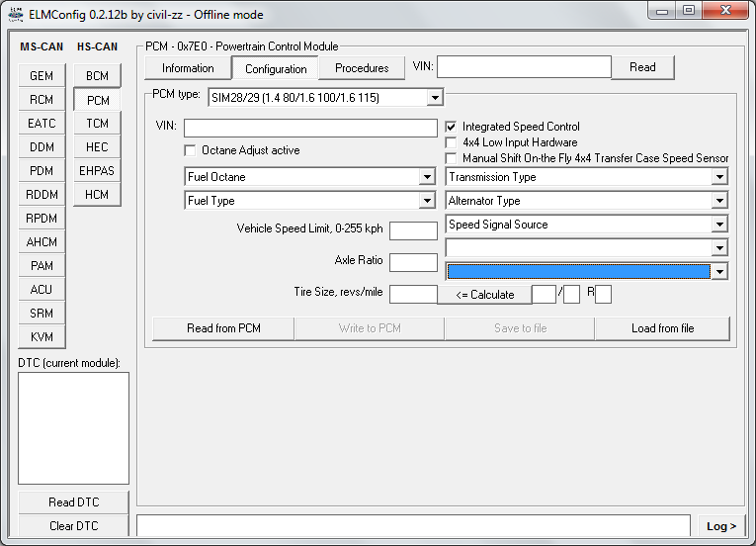Select the BCM module button
This screenshot has height=546, width=756.
(97, 76)
